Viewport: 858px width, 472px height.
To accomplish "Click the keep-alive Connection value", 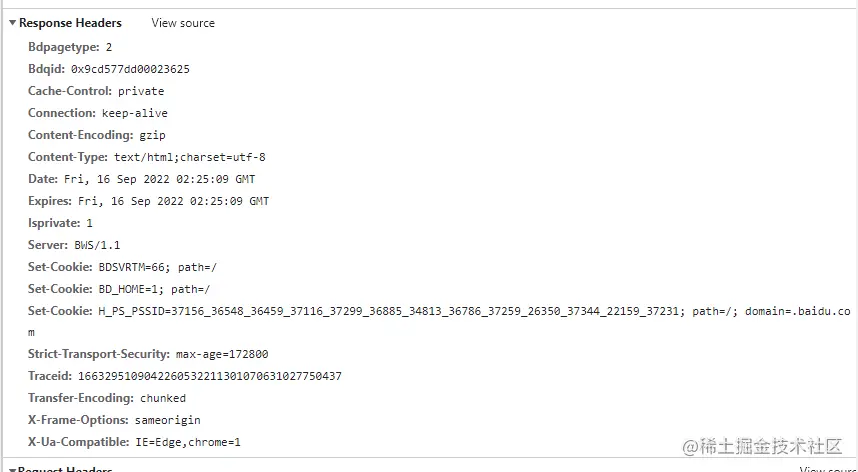I will 135,113.
